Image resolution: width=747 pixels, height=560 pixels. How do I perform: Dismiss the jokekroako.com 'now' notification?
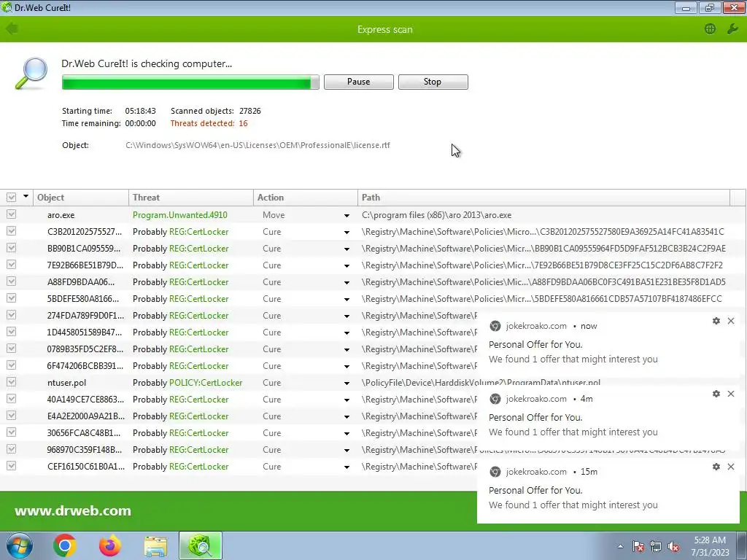pos(731,321)
